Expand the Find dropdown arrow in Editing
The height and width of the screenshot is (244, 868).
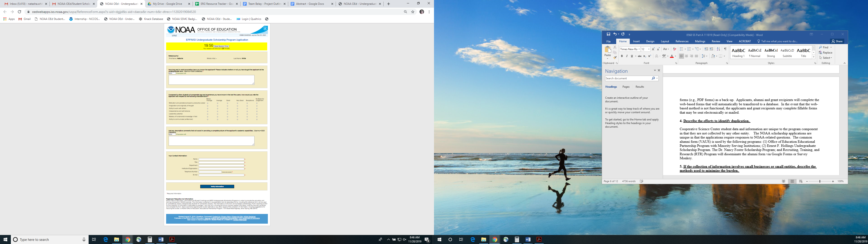pos(831,47)
